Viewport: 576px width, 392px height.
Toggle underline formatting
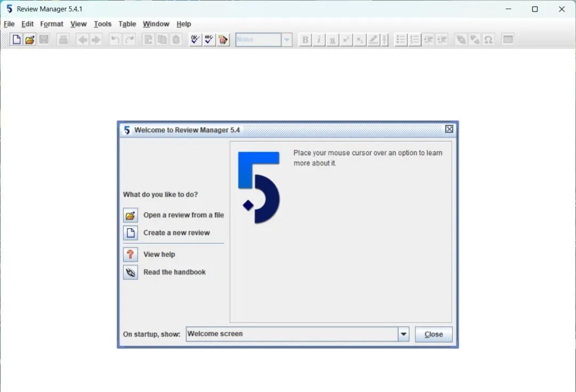point(332,39)
